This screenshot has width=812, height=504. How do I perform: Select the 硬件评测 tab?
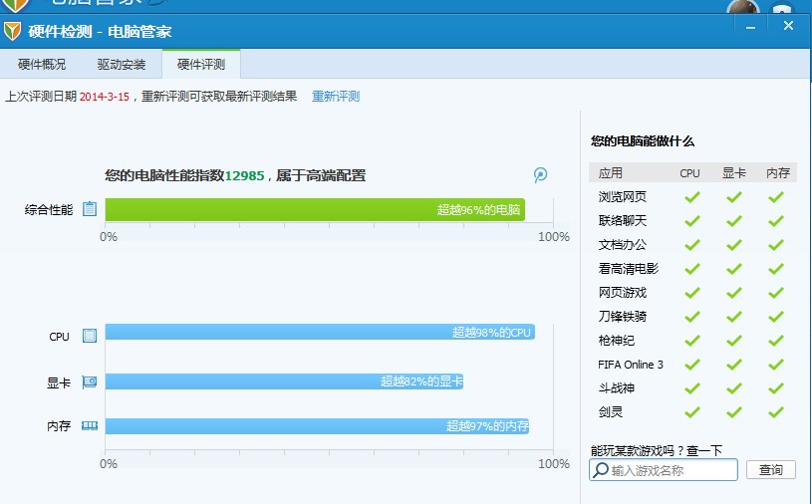tap(201, 65)
